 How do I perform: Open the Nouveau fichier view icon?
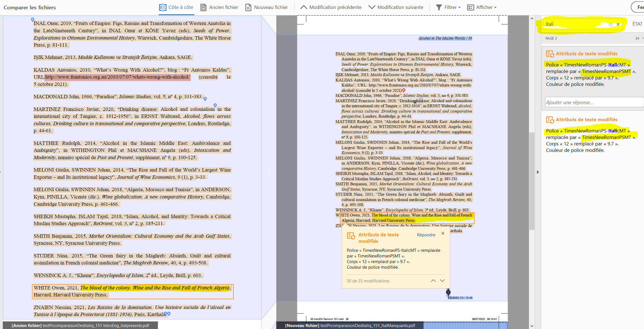[248, 7]
